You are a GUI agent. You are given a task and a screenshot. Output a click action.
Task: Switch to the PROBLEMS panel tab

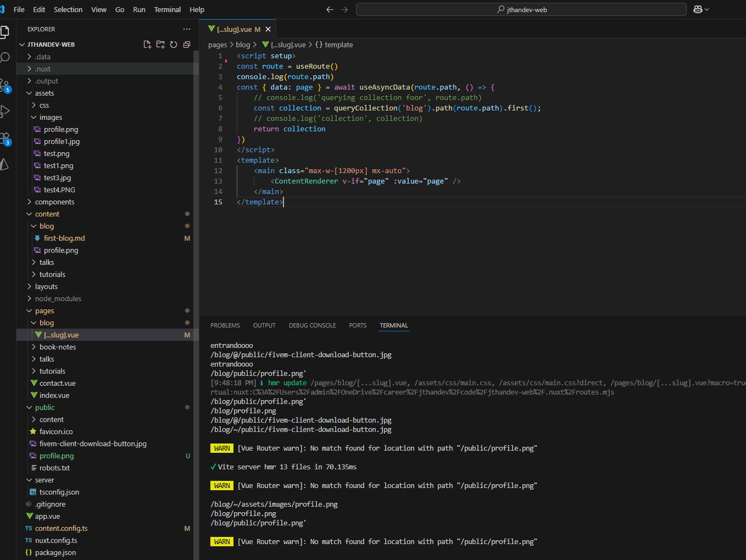tap(225, 325)
